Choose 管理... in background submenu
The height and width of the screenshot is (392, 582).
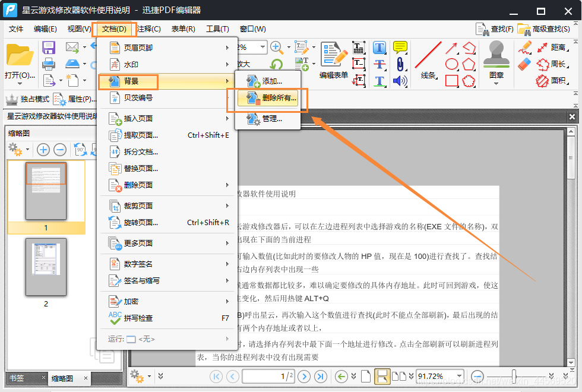[268, 119]
